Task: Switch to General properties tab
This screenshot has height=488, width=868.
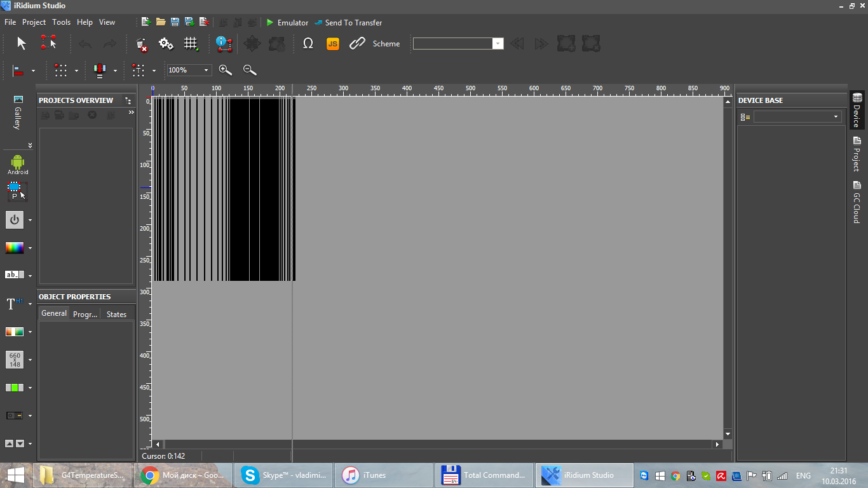Action: [54, 313]
